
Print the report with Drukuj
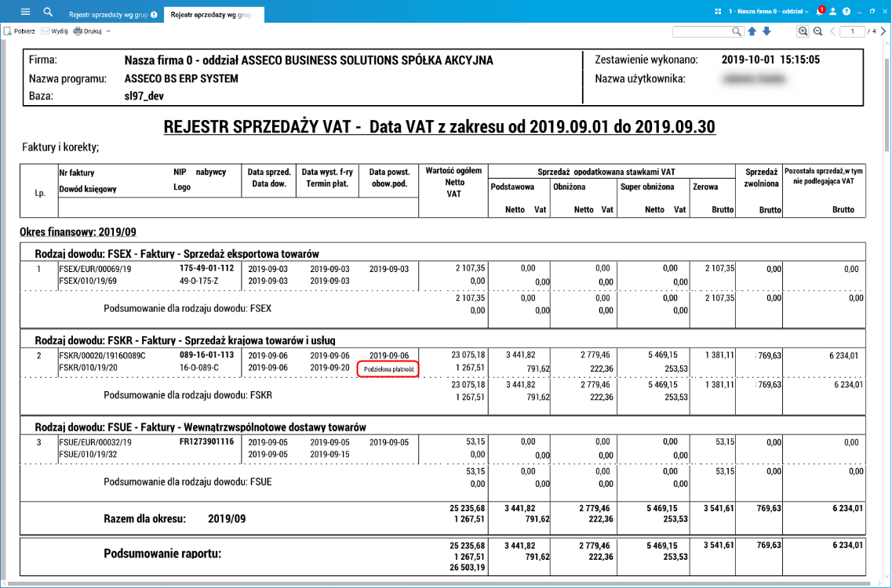pos(88,31)
